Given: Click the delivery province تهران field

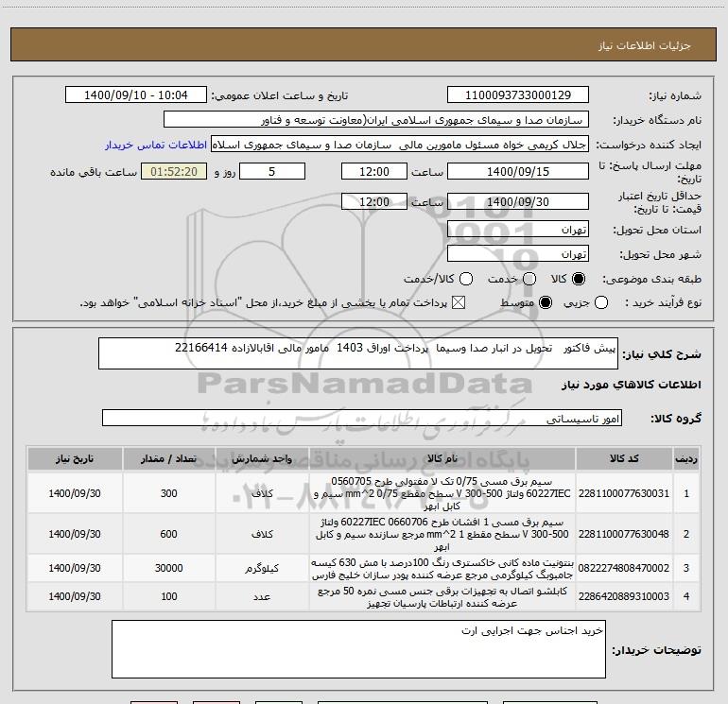Looking at the screenshot, I should (516, 230).
